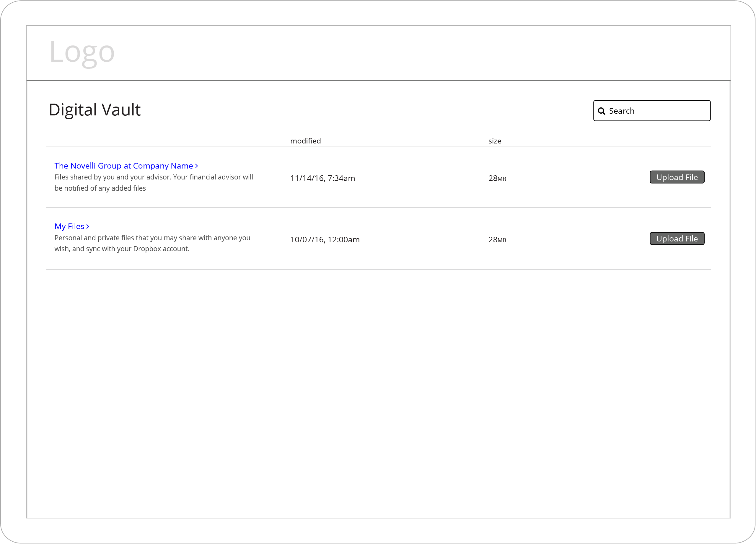Click the personal files description under My Files
Viewport: 756px width, 544px height.
pyautogui.click(x=152, y=243)
